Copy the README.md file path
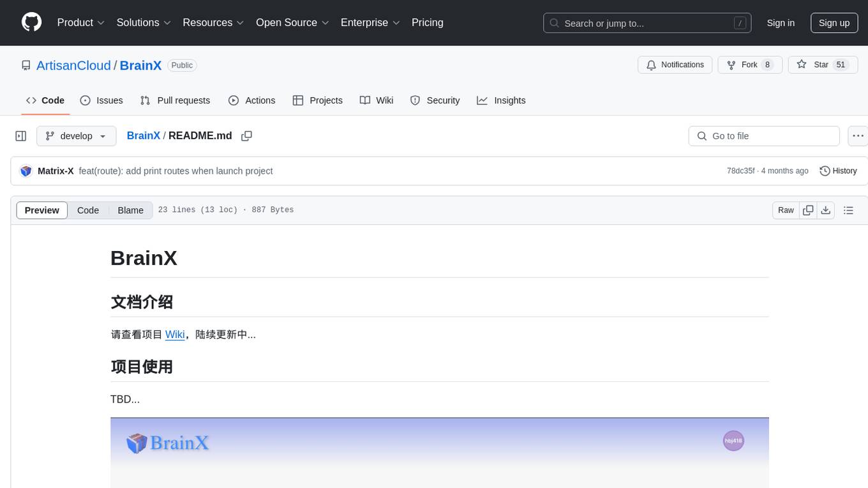The image size is (868, 488). coord(246,136)
